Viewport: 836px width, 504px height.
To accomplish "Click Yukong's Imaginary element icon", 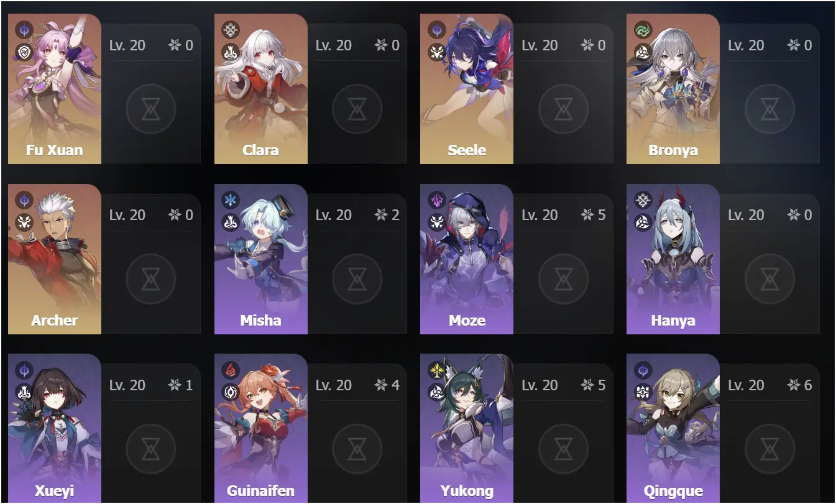I will pos(437,370).
